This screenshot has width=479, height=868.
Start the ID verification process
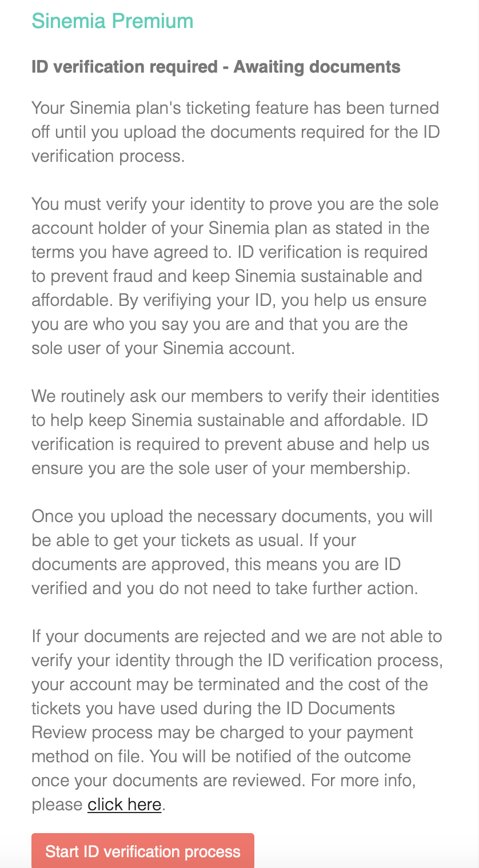pos(143,851)
